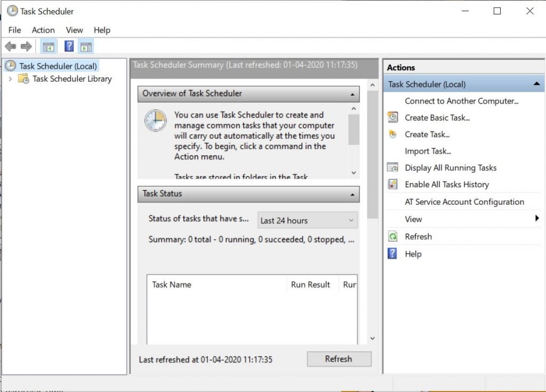Open the File menu
Screen dimensions: 546x392
coord(14,30)
